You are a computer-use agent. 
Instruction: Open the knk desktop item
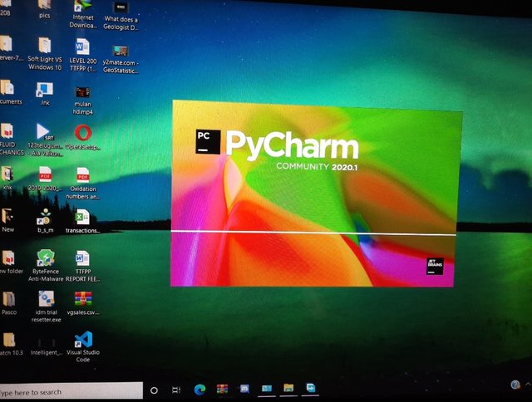pos(7,178)
